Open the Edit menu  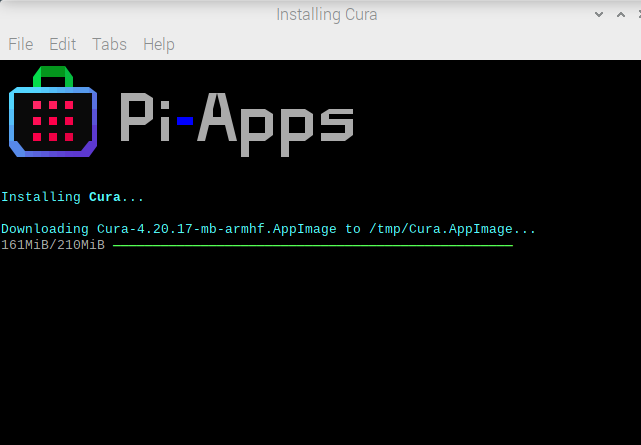coord(63,44)
